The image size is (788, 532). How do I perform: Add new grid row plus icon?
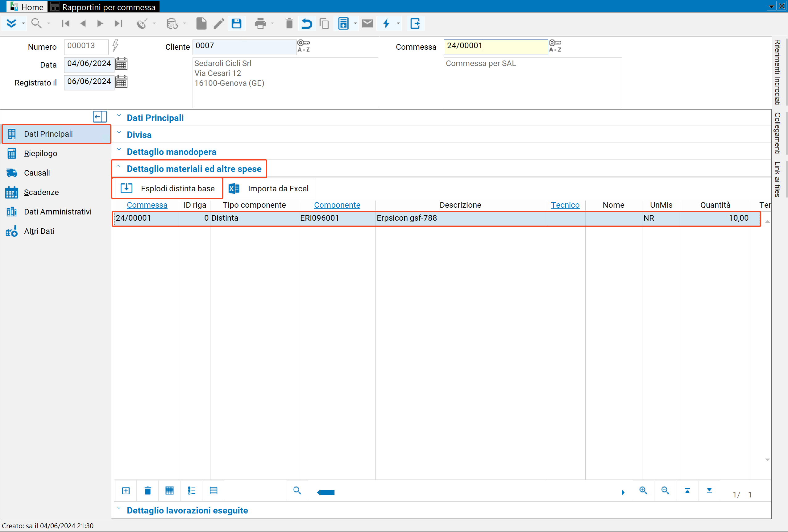click(x=126, y=491)
